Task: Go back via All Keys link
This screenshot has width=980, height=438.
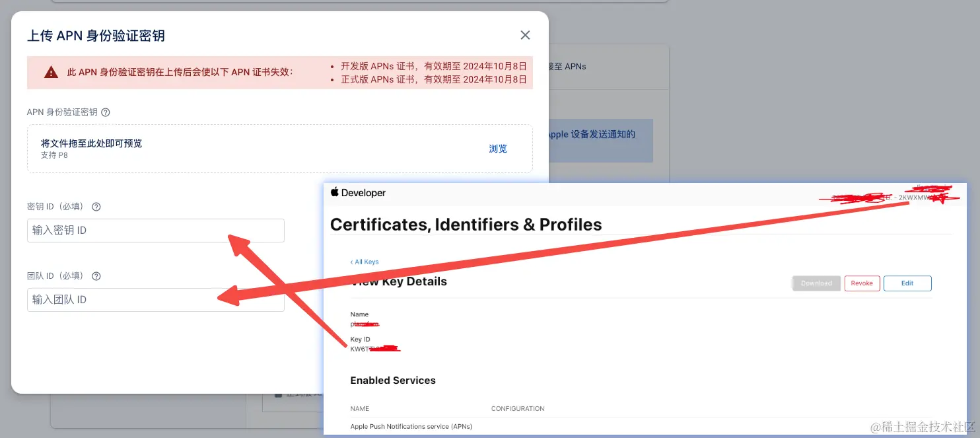Action: click(365, 262)
